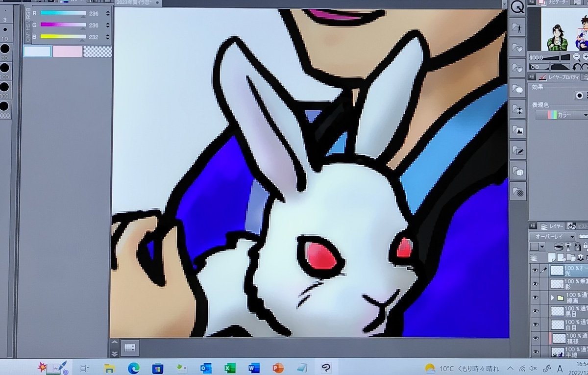Open PowerPoint from the taskbar
Screen dimensions: 588x375
(278, 368)
